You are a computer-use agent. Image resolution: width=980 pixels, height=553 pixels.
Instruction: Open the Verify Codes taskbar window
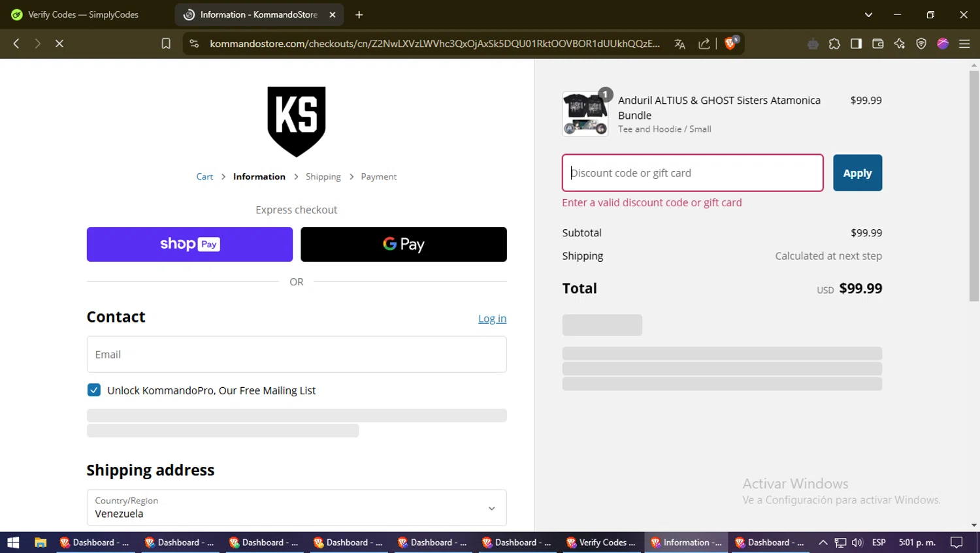[601, 543]
